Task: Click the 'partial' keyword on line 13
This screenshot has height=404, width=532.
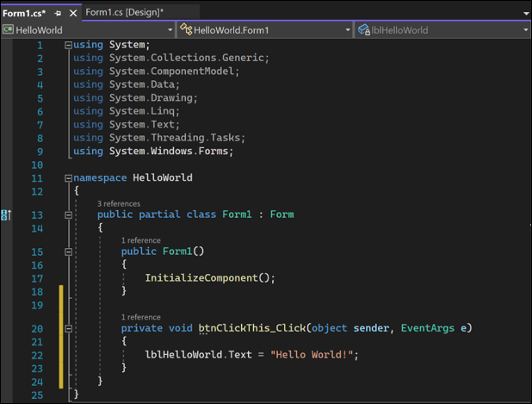Action: coord(159,214)
